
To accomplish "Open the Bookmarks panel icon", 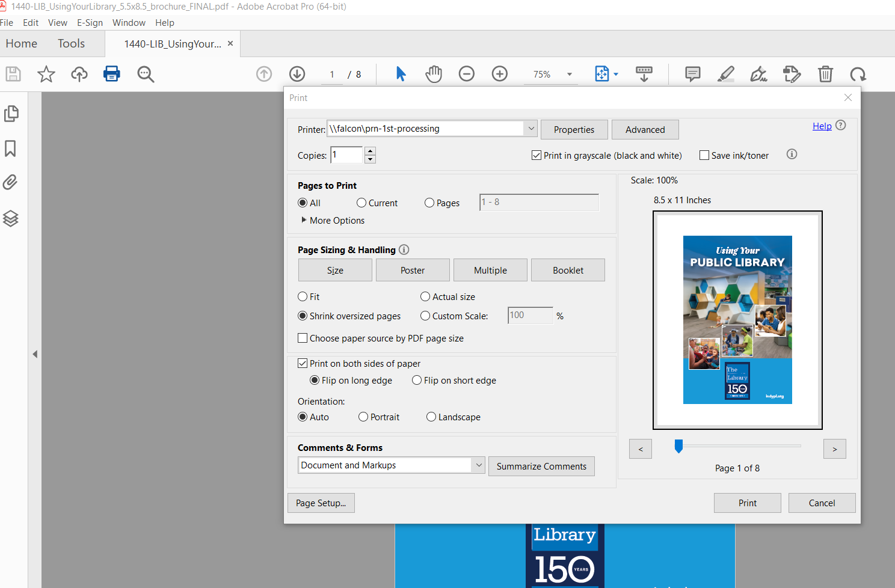I will click(x=12, y=149).
